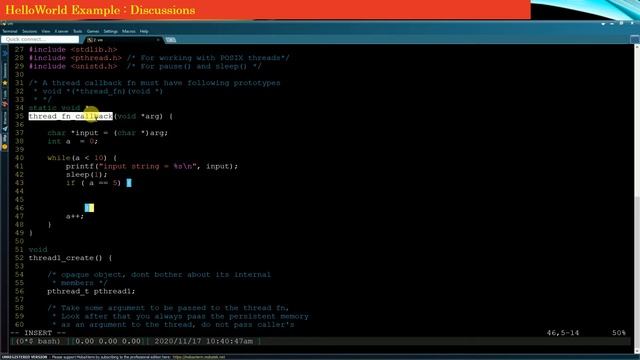Image resolution: width=640 pixels, height=360 pixels.
Task: Click the 'char *input = (char *)arg;' line
Action: (x=108, y=133)
